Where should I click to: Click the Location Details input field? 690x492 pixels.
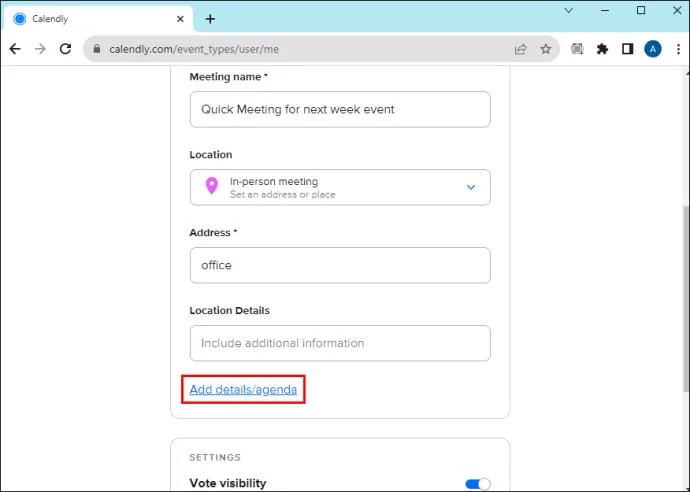(x=340, y=343)
